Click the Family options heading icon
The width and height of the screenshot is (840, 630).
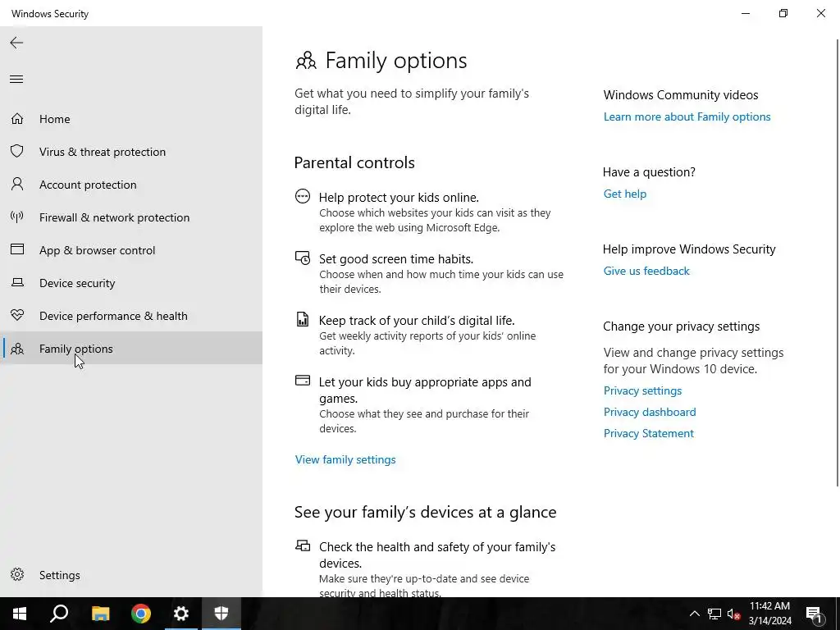(x=306, y=61)
